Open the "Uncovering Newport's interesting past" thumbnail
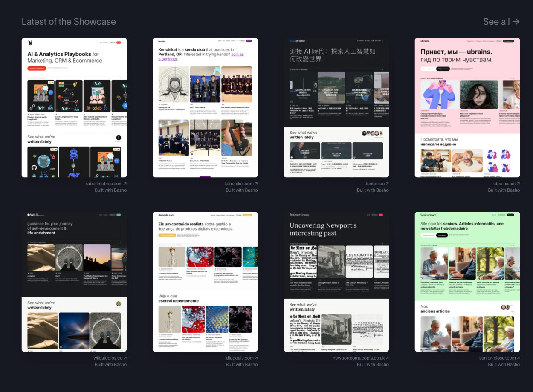The width and height of the screenshot is (533, 392). click(336, 282)
